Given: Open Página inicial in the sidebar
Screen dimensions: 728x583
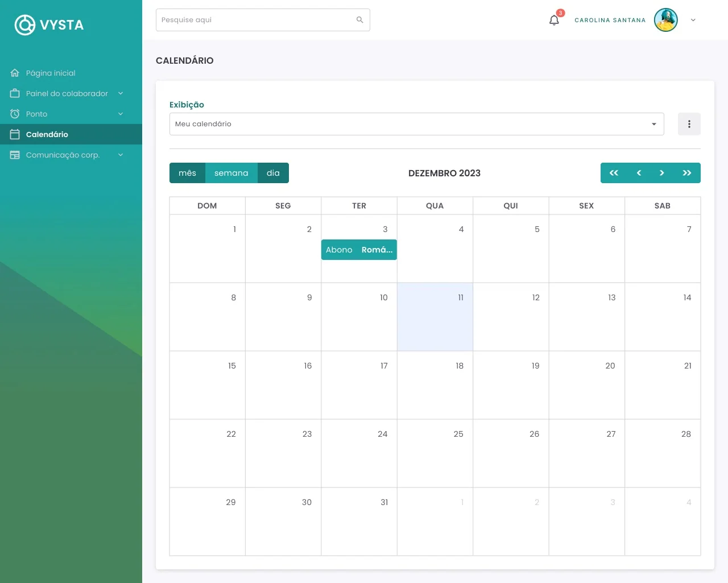Looking at the screenshot, I should [71, 73].
